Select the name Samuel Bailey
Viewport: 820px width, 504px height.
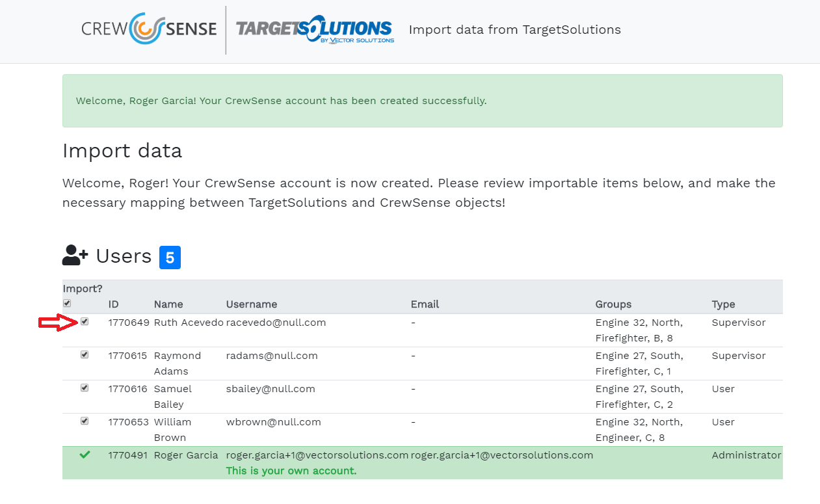(173, 397)
